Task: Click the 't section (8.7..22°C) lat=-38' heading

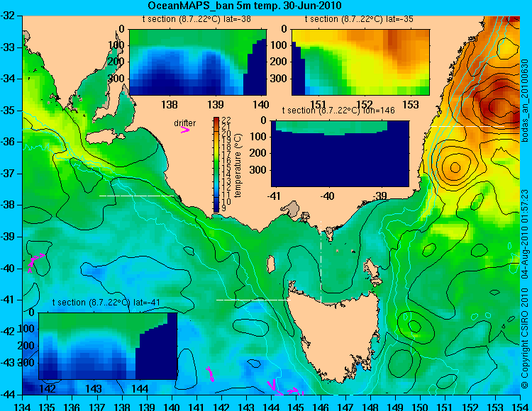Action: [x=196, y=19]
